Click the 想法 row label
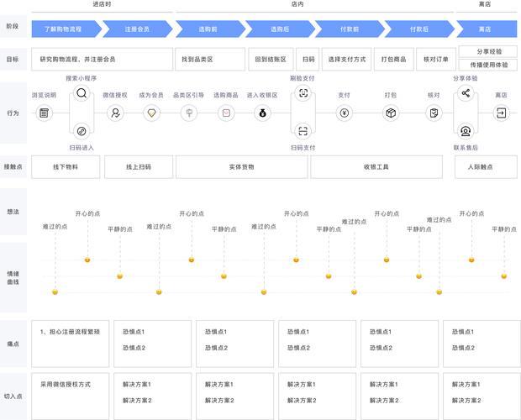Image resolution: width=521 pixels, height=420 pixels. [x=13, y=212]
